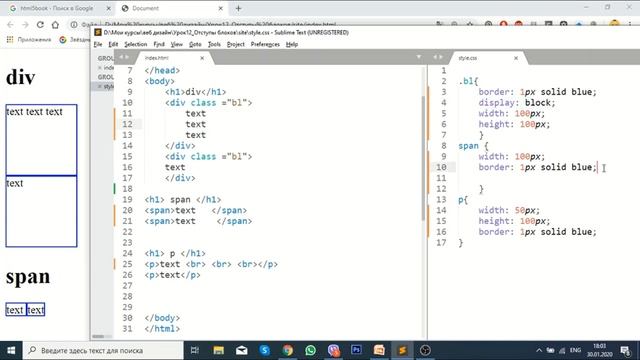640x360 pixels.
Task: Close the Document tab in Chrome
Action: coord(220,8)
